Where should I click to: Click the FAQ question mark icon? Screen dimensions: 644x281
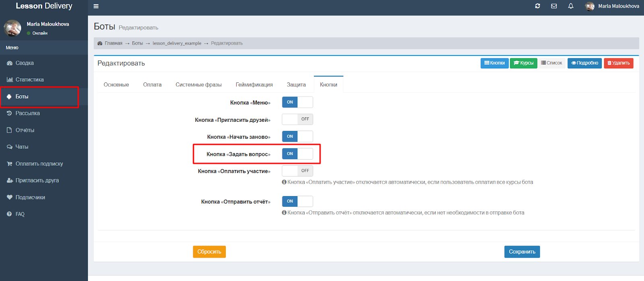tap(9, 214)
